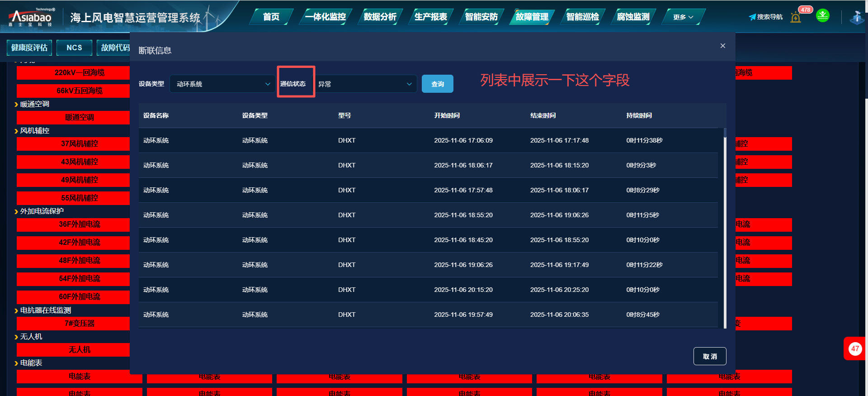Click the 取消 button in dialog
This screenshot has width=868, height=396.
click(x=709, y=356)
